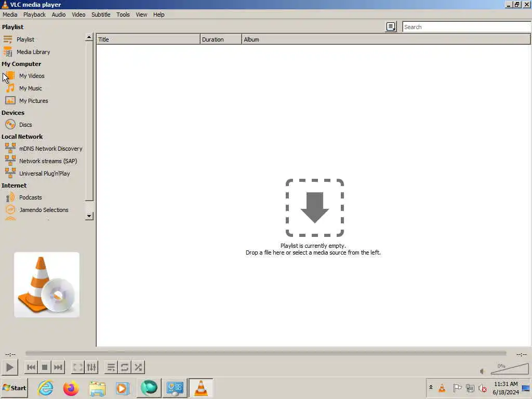This screenshot has width=532, height=399.
Task: Click the Media Library icon
Action: [8, 52]
